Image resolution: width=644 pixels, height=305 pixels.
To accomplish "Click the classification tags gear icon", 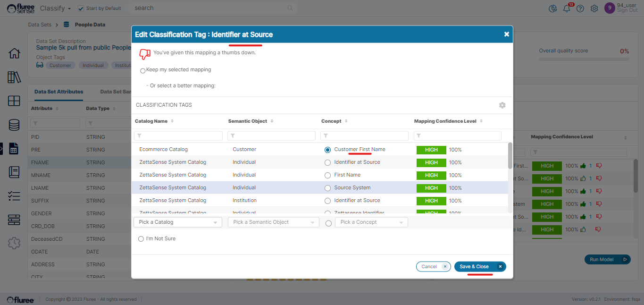I will point(502,105).
